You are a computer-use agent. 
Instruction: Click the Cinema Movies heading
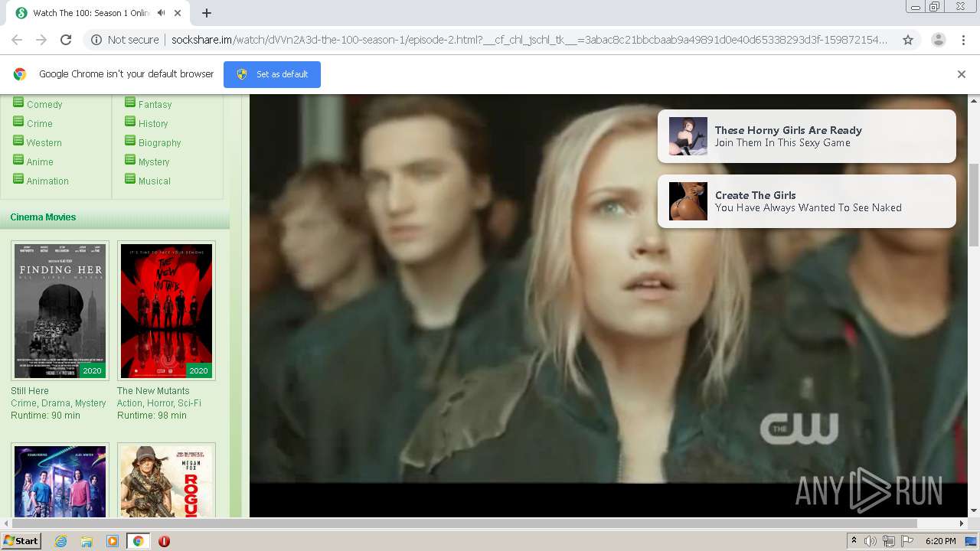point(43,217)
